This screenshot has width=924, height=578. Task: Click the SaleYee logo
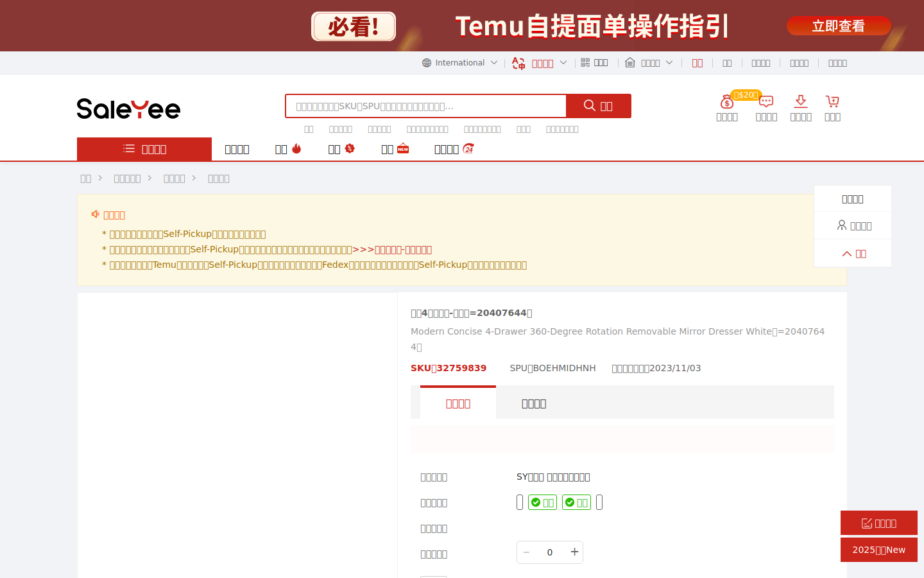128,109
